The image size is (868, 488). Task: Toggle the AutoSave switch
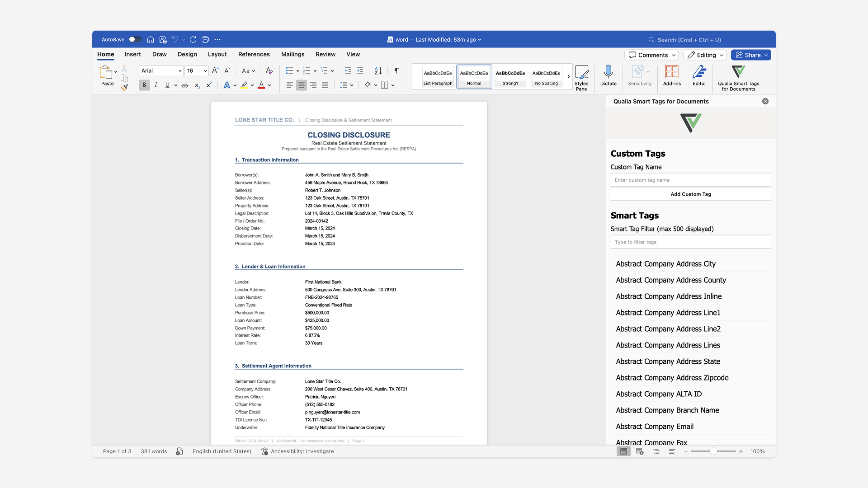click(135, 40)
